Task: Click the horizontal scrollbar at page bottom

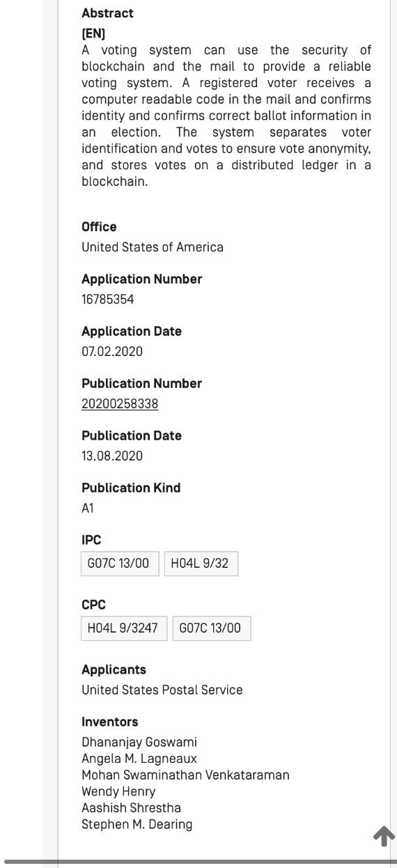Action: (x=198, y=862)
